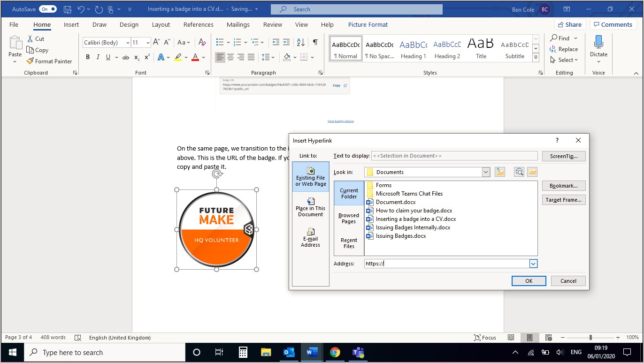The height and width of the screenshot is (363, 644).
Task: Switch to Web Layout view
Action: [548, 337]
